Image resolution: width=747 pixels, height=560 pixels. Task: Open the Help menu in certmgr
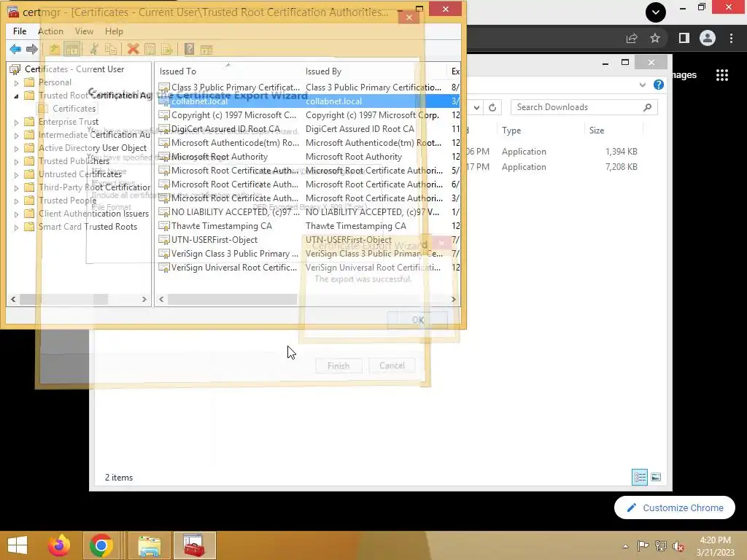[114, 31]
